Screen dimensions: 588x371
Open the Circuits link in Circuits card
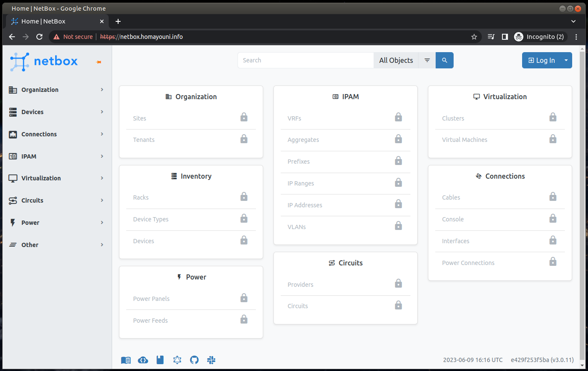pyautogui.click(x=298, y=306)
